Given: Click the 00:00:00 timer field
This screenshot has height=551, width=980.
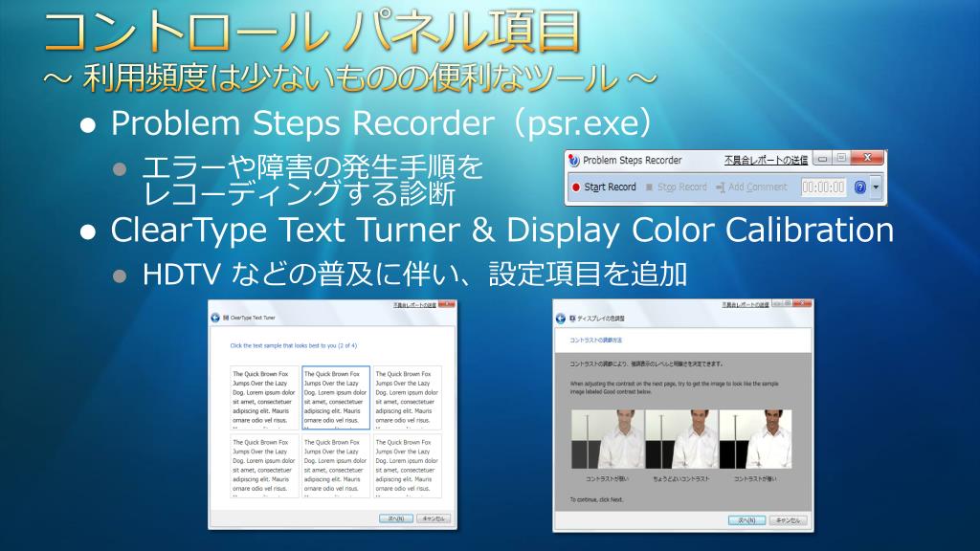Looking at the screenshot, I should pyautogui.click(x=823, y=187).
